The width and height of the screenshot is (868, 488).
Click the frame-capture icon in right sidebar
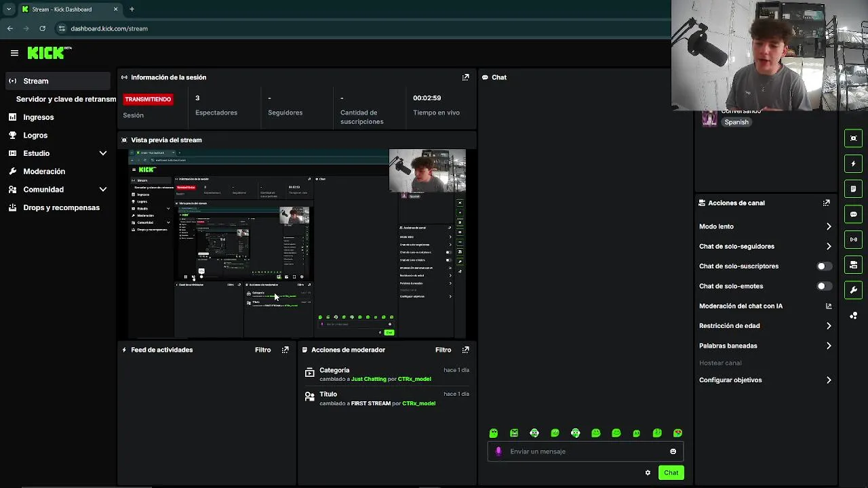coord(853,138)
